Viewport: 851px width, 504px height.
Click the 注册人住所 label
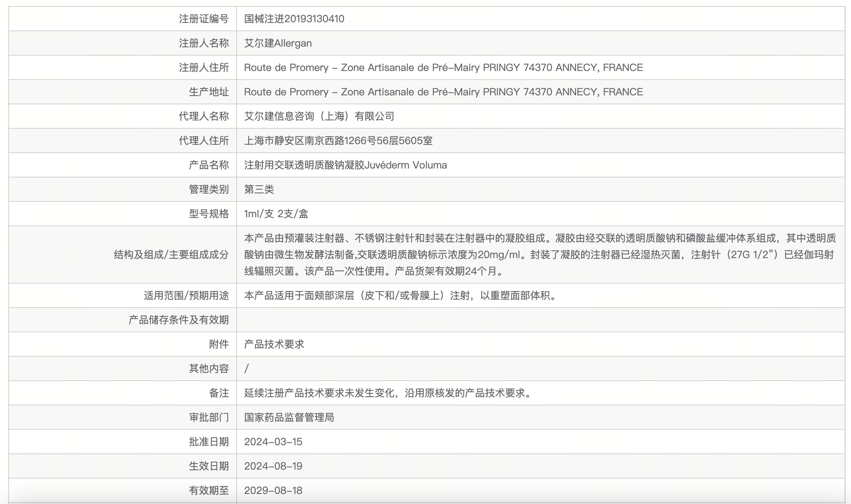click(204, 67)
